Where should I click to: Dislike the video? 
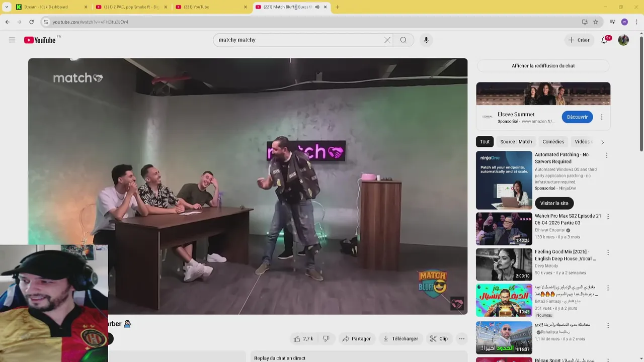coord(326,339)
